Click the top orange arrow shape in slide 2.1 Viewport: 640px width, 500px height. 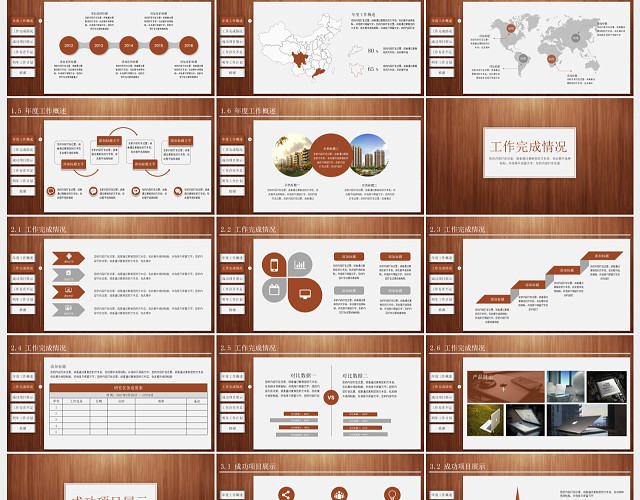click(x=69, y=258)
